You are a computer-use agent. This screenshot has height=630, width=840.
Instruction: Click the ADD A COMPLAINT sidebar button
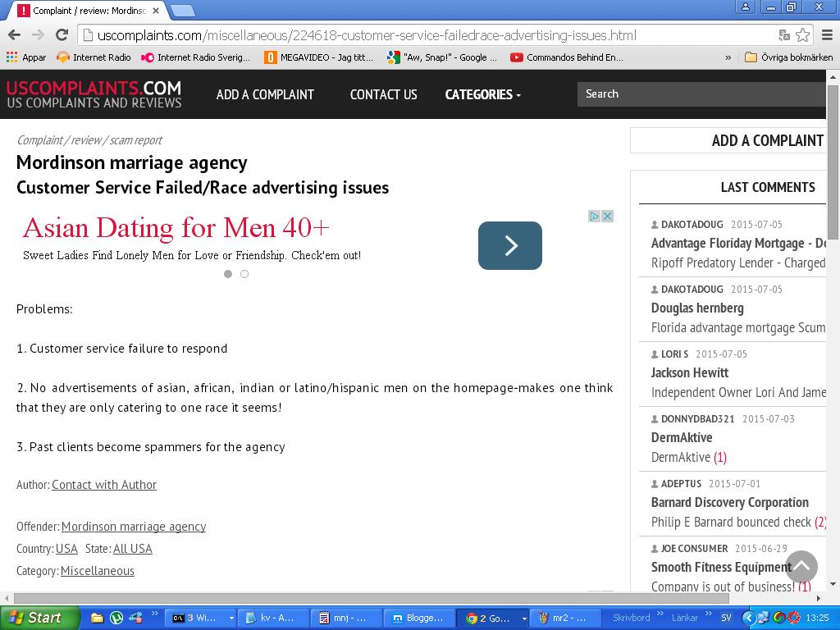(x=728, y=140)
